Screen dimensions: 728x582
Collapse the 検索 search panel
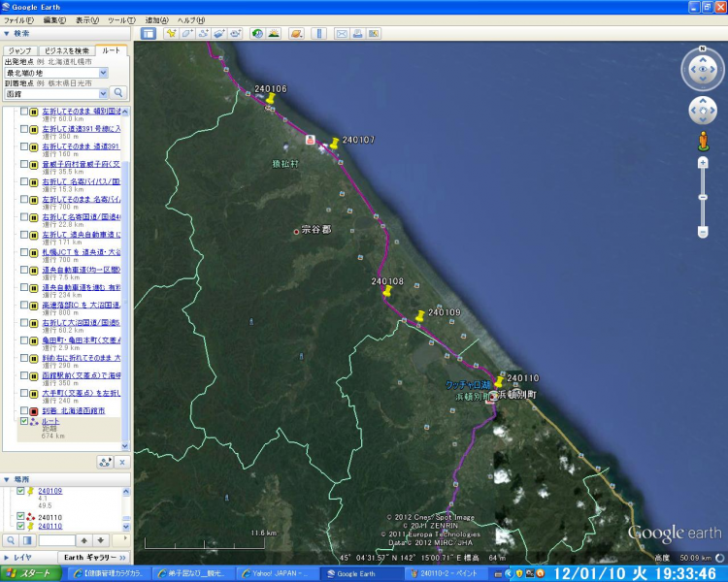(7, 33)
